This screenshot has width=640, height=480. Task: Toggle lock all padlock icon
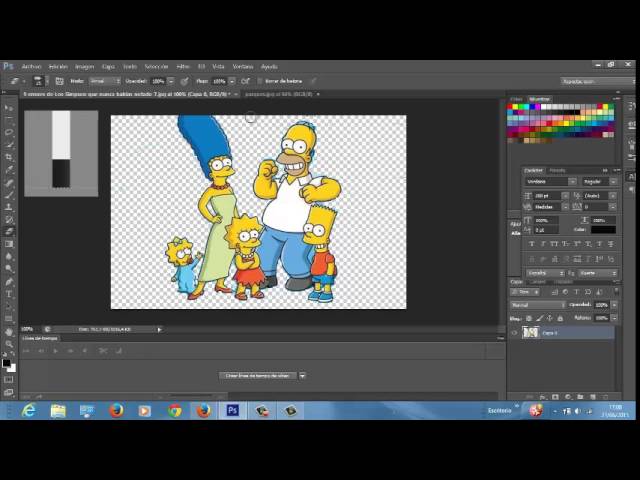pyautogui.click(x=560, y=318)
